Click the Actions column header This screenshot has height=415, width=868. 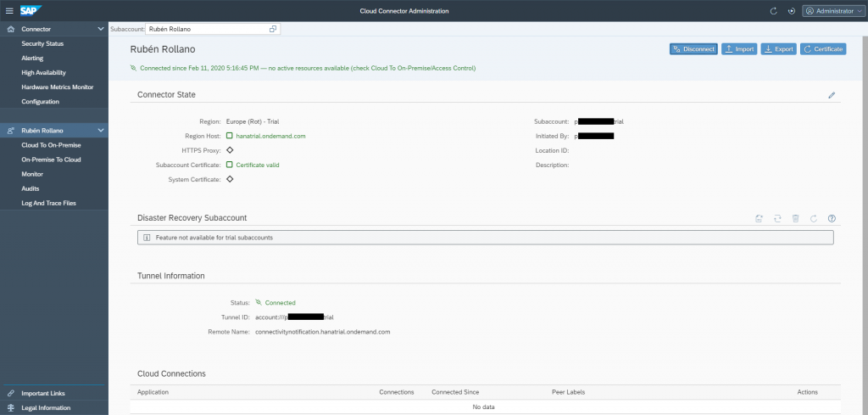coord(807,392)
